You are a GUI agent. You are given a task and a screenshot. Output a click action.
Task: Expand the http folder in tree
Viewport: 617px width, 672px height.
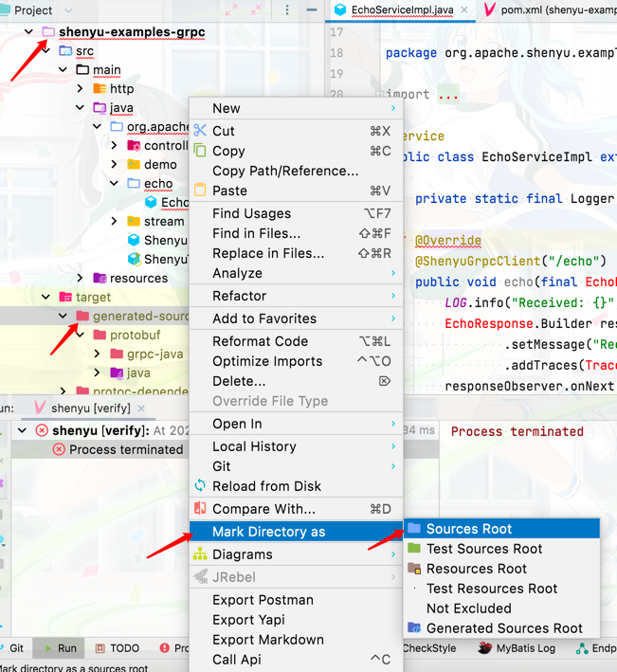click(81, 89)
